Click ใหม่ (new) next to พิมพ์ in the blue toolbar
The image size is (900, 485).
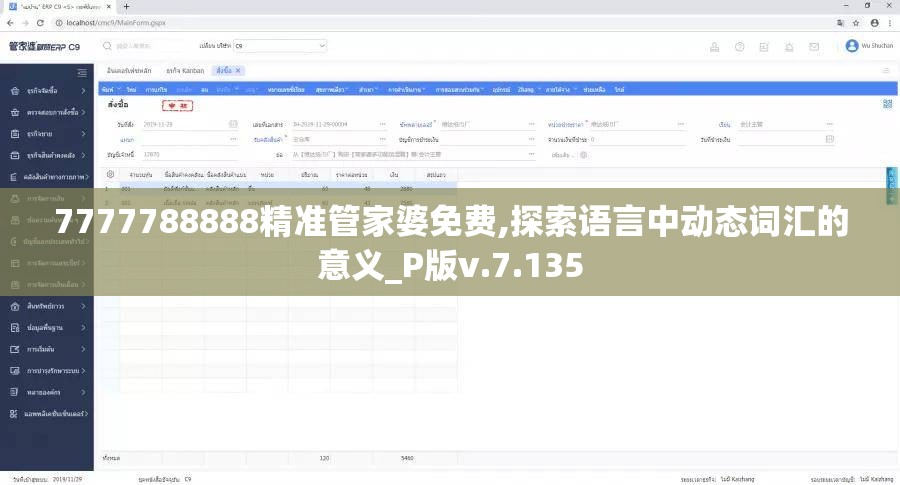click(131, 90)
